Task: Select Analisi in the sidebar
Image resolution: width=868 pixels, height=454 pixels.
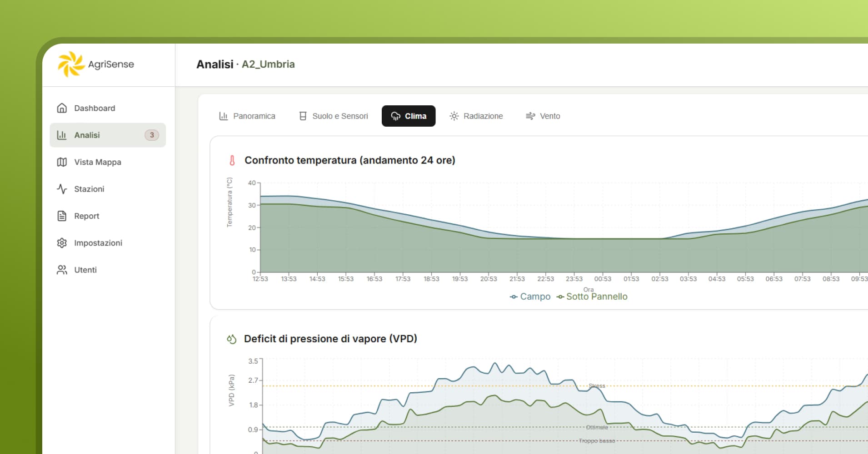Action: coord(87,135)
